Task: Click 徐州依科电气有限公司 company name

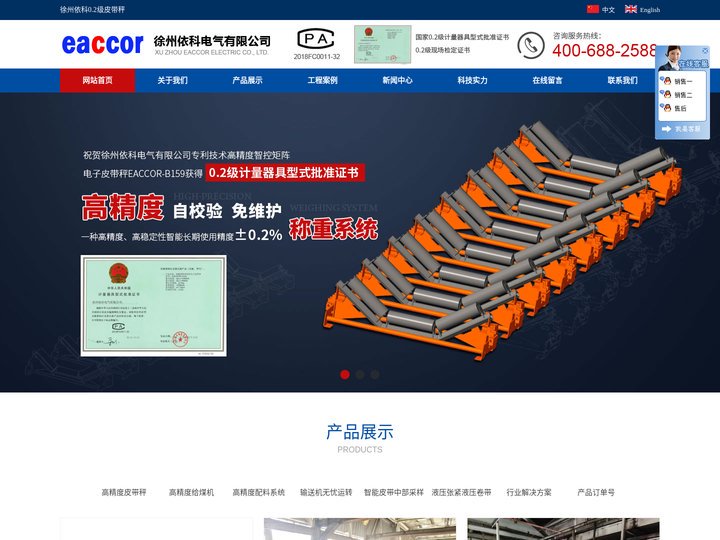Action: coord(212,41)
